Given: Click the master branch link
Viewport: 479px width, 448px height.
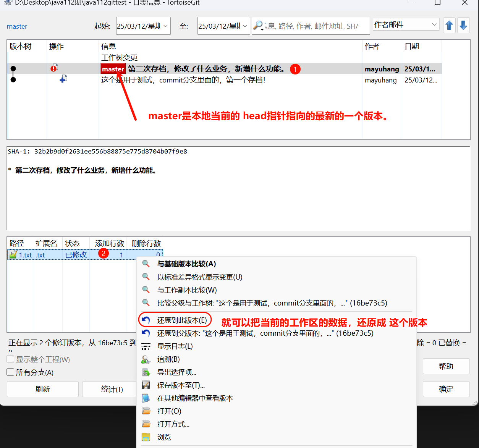Looking at the screenshot, I should click(x=17, y=26).
